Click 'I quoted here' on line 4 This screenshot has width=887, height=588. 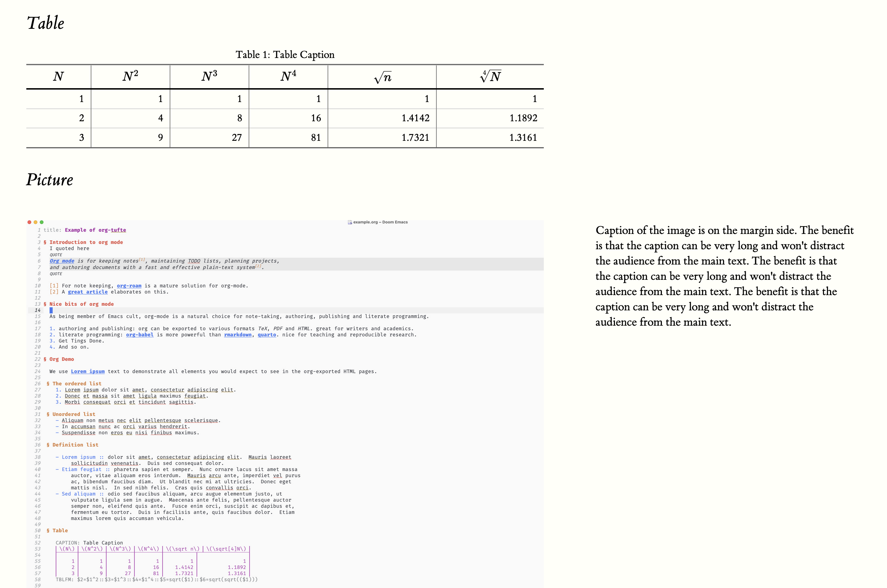(x=69, y=248)
